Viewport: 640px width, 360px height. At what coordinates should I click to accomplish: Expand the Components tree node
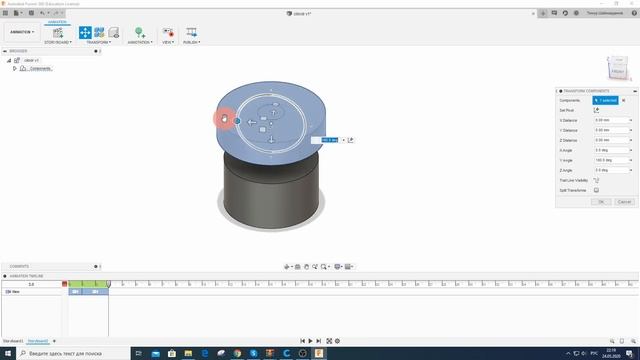pos(15,69)
